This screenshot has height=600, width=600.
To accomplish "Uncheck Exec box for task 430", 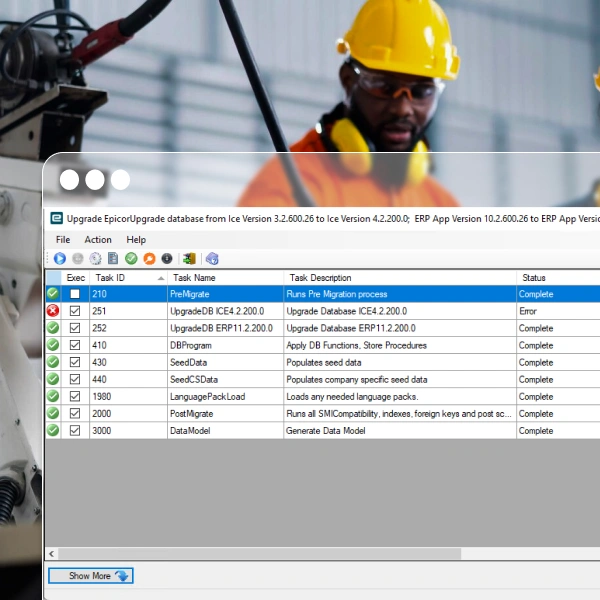I will click(75, 362).
